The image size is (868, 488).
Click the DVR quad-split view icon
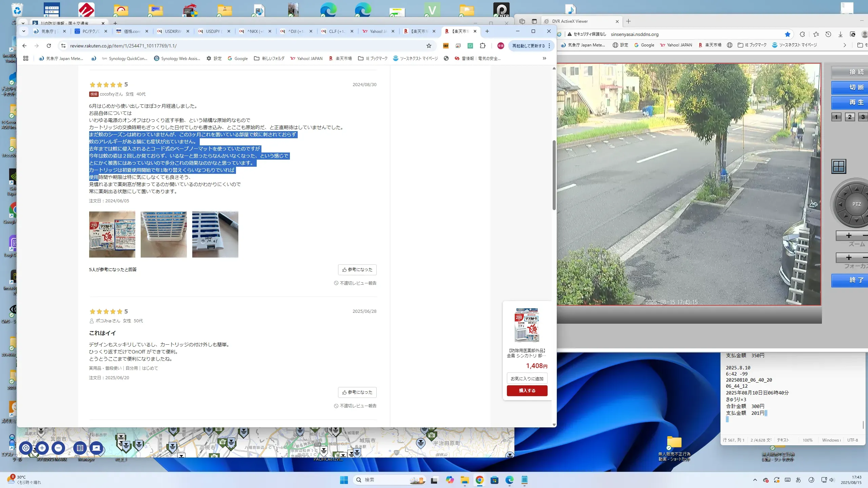[839, 166]
